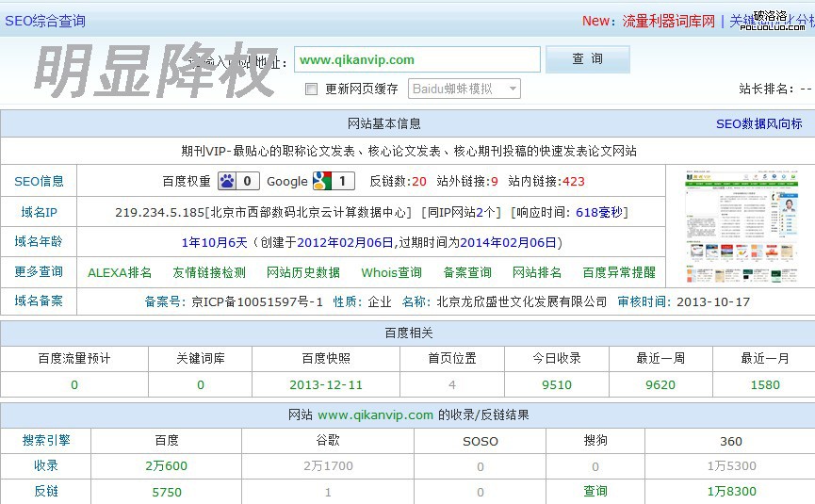The width and height of the screenshot is (815, 504).
Task: Click the www.qikanvip.com link in results header
Action: click(x=375, y=415)
